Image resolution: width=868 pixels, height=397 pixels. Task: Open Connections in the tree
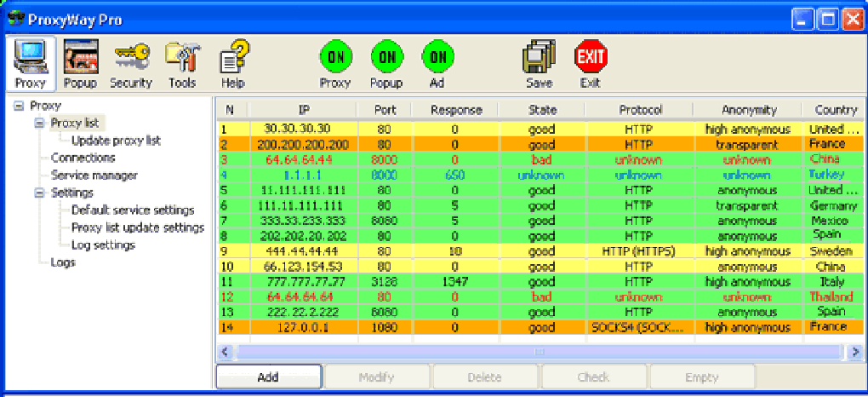coord(83,158)
